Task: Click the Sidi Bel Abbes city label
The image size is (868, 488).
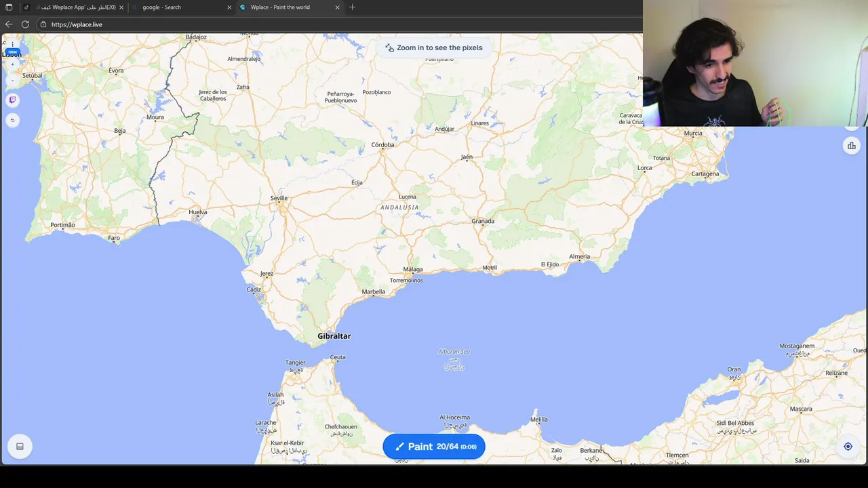Action: click(736, 423)
